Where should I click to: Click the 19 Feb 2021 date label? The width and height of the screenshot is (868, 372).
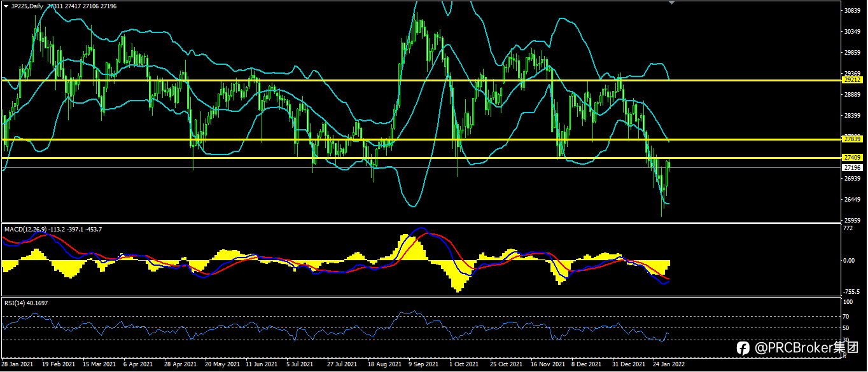(x=59, y=365)
